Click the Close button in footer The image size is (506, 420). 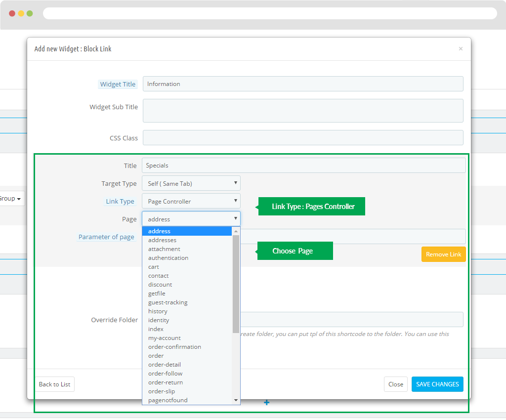coord(395,384)
